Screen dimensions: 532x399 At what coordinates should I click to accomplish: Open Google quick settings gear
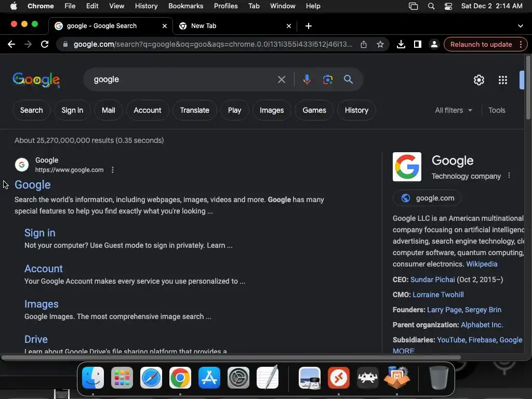point(478,79)
